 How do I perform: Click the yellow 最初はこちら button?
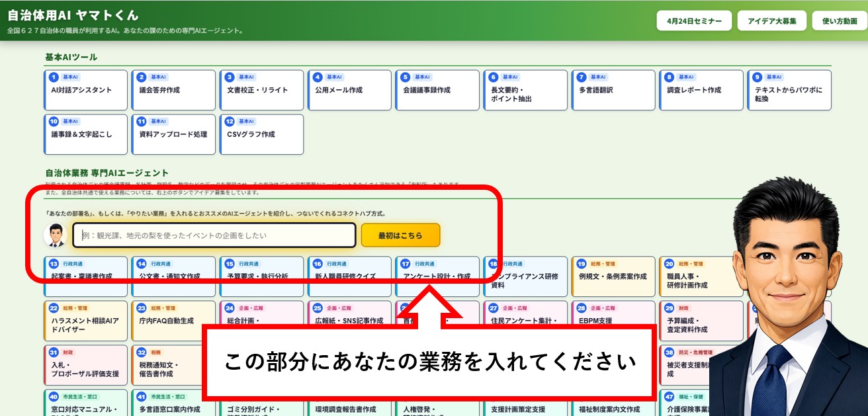(400, 235)
